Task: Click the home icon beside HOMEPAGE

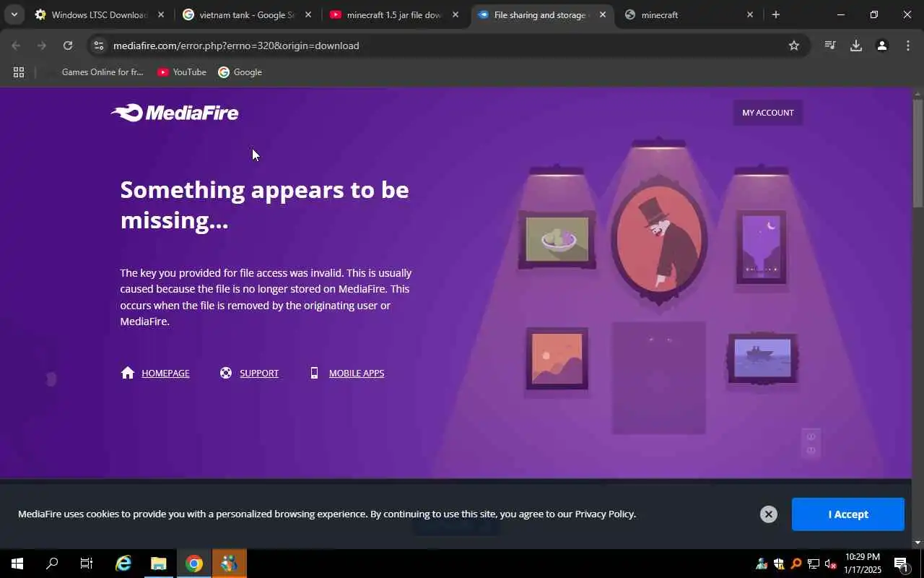Action: (x=128, y=373)
